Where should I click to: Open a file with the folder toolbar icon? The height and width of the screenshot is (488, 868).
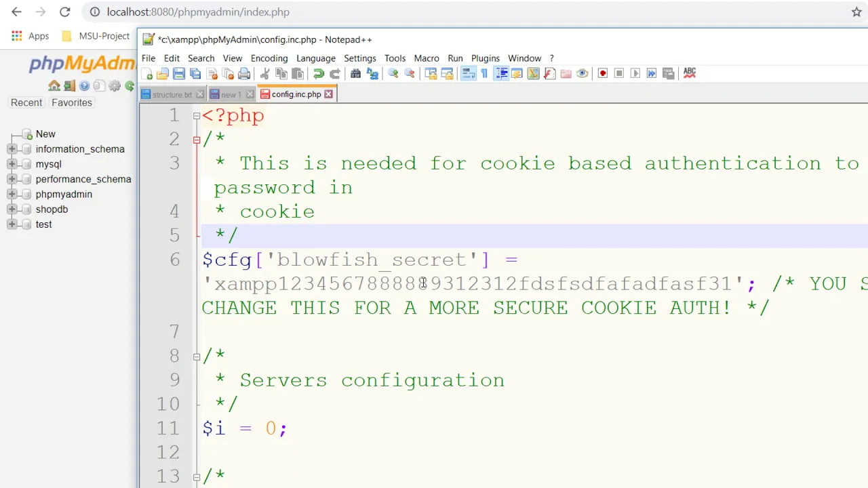pyautogui.click(x=163, y=73)
